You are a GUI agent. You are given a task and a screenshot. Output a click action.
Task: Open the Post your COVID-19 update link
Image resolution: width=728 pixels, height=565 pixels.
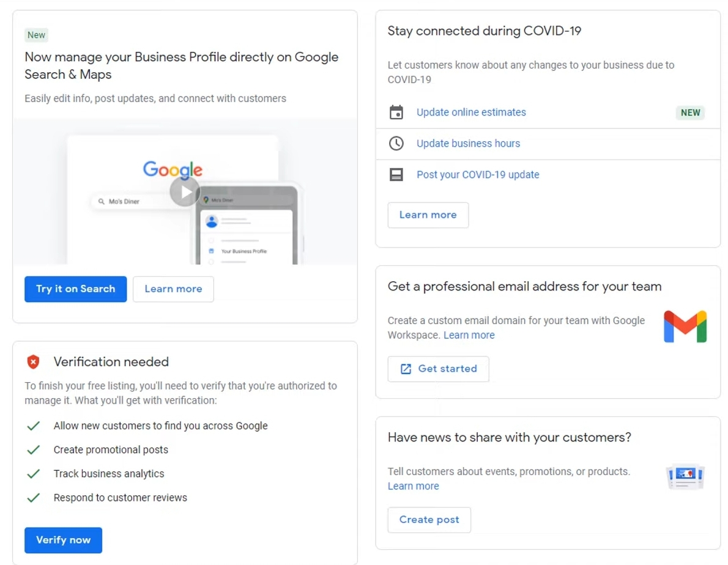(478, 174)
